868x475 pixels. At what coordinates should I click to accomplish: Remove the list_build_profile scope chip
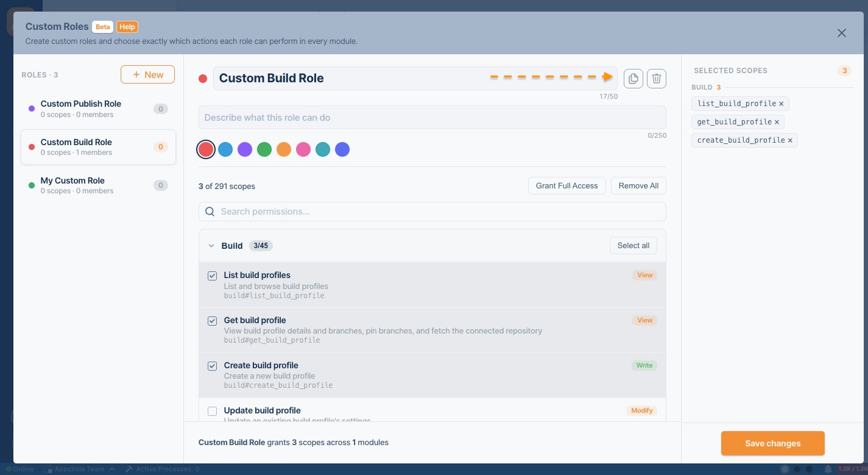pos(782,104)
